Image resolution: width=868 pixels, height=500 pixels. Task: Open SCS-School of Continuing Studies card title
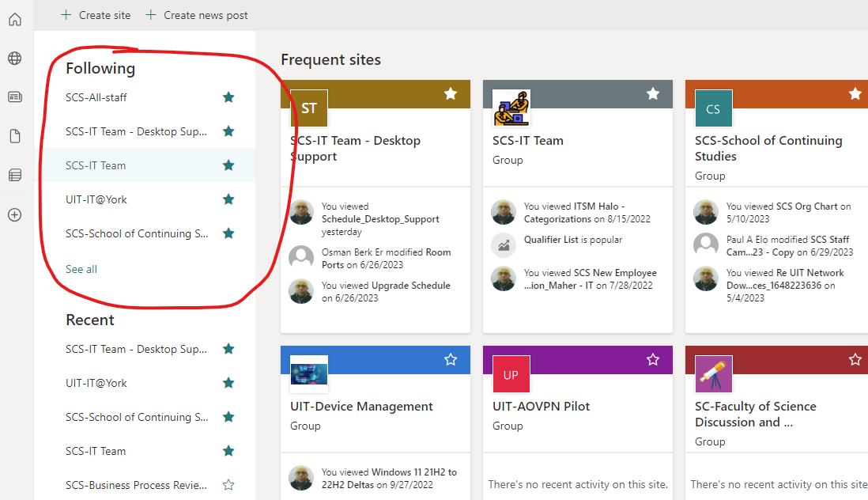769,149
